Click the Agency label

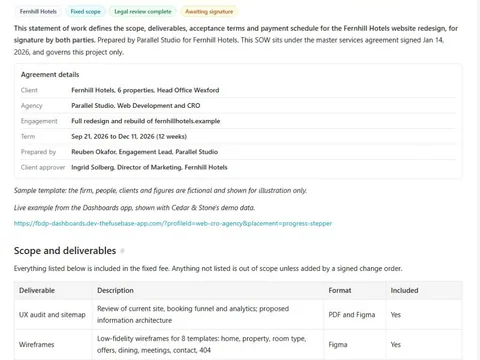(x=31, y=106)
